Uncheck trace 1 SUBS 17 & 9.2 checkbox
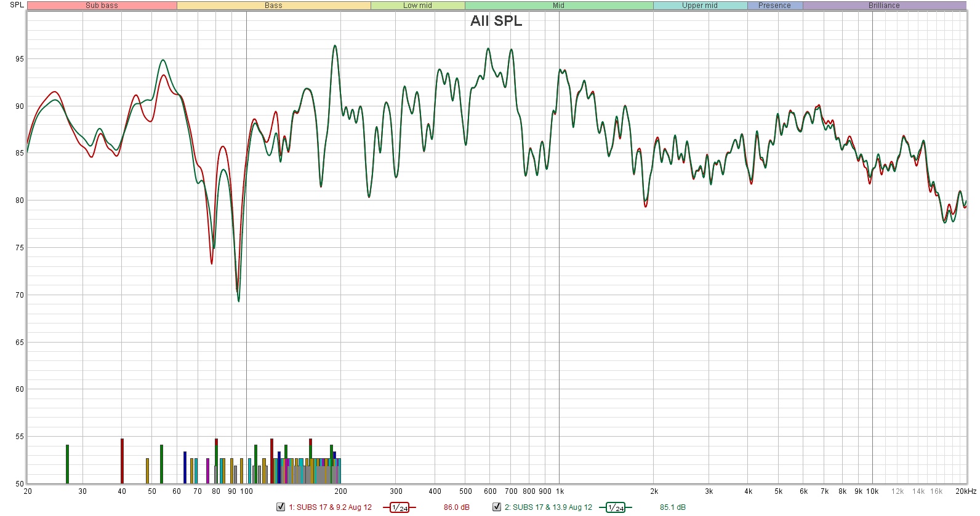 tap(281, 507)
